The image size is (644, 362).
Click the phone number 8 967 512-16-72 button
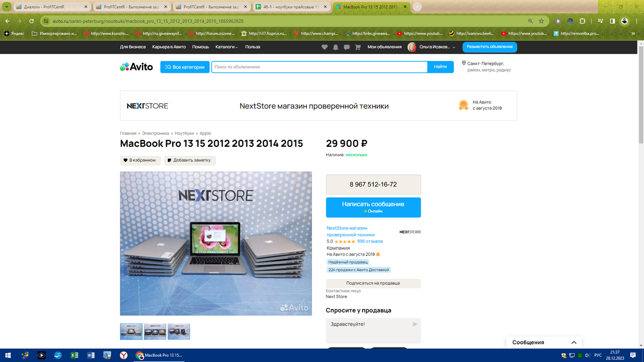(x=373, y=185)
